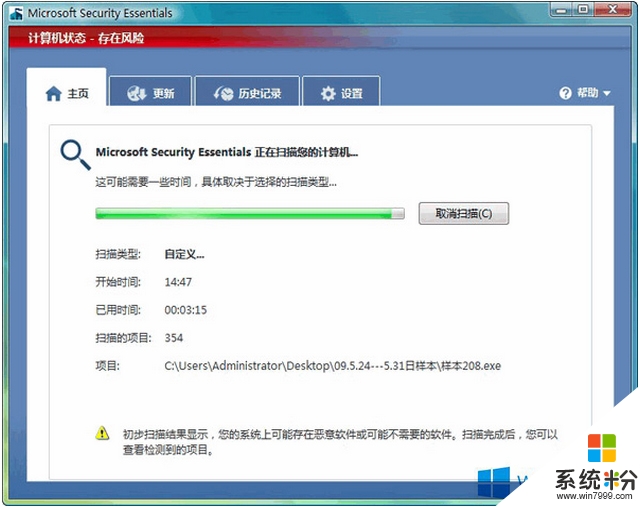Open the 主页 (Home) tab

coord(67,88)
